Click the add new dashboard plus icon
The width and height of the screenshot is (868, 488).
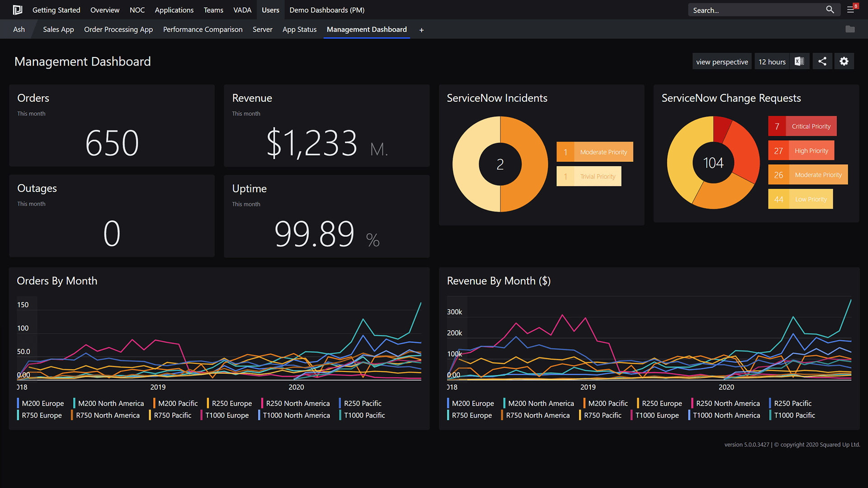[421, 30]
